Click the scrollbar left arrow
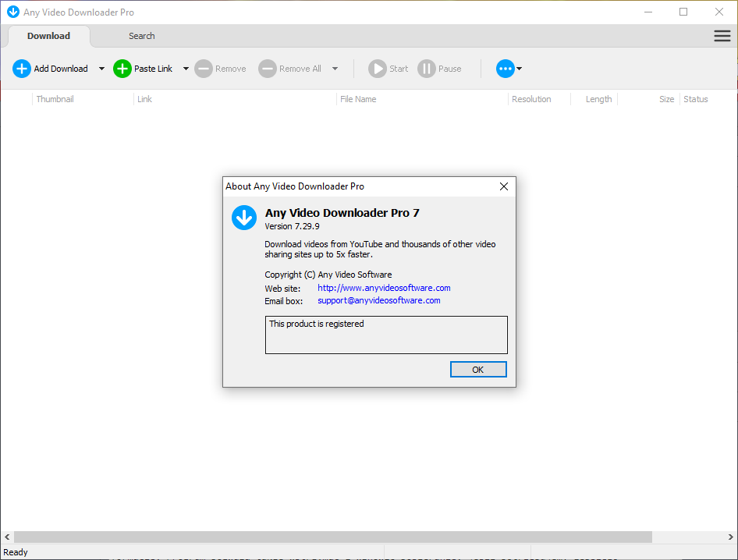Image resolution: width=738 pixels, height=560 pixels. coord(7,537)
